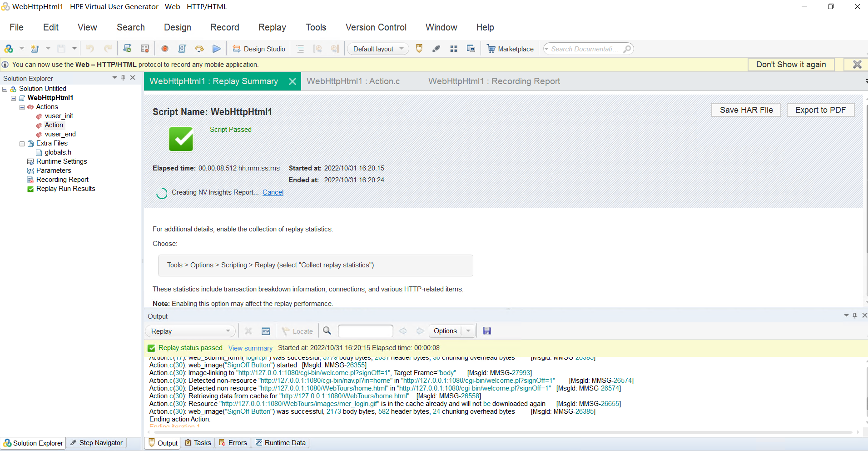
Task: Open Parameters in Solution Explorer
Action: click(x=54, y=170)
